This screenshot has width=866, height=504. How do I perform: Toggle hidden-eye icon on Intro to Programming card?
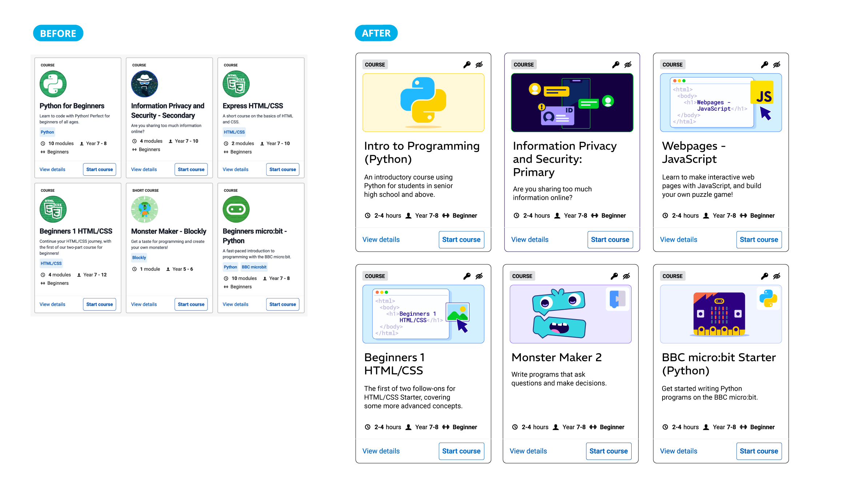[x=479, y=65]
